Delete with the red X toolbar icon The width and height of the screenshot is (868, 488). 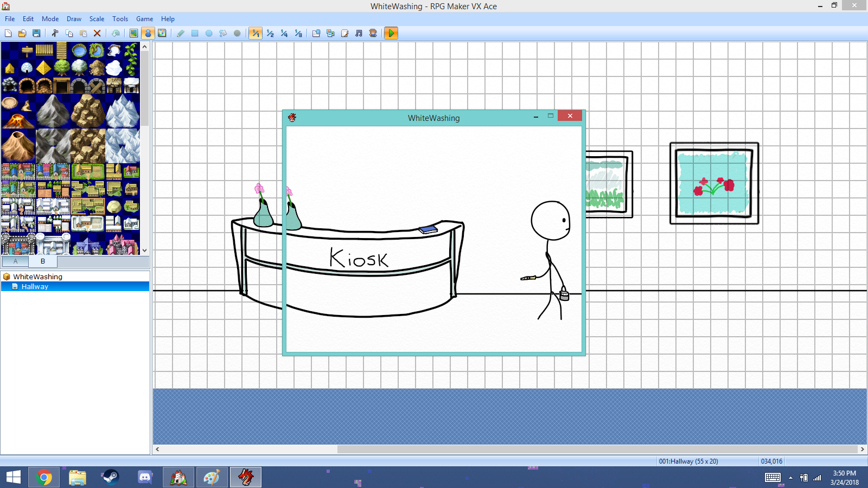(x=97, y=33)
